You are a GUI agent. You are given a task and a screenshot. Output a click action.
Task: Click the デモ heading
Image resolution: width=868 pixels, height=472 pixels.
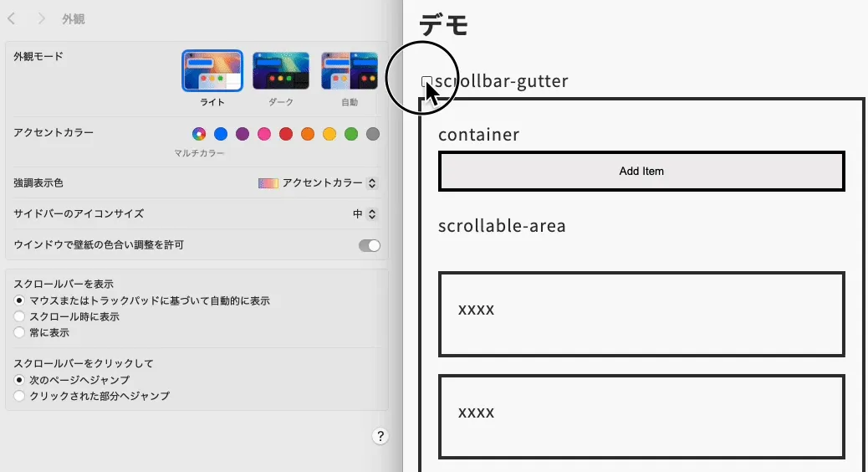[x=444, y=25]
